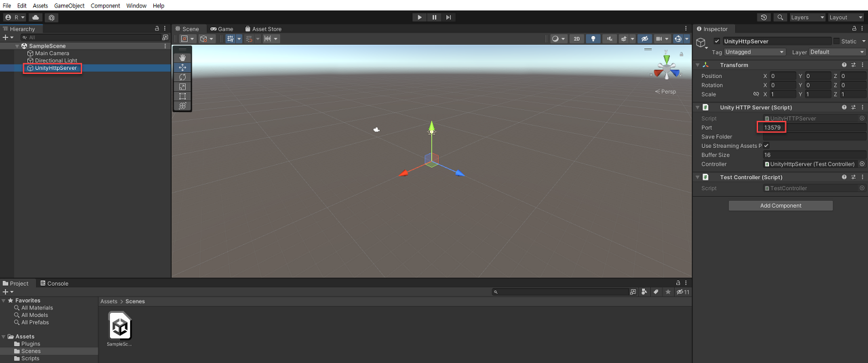Collapse the Unity HTTP Server component
This screenshot has height=363, width=868.
pyautogui.click(x=698, y=107)
